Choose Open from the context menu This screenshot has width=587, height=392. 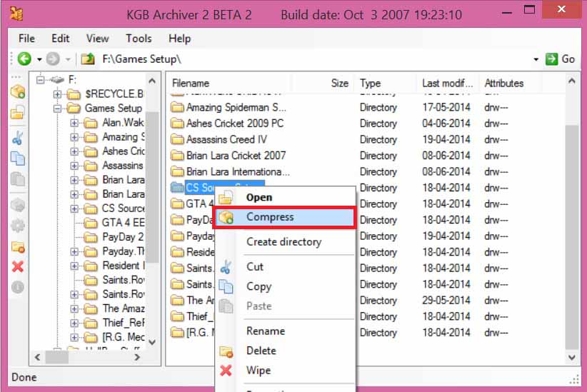[285, 197]
